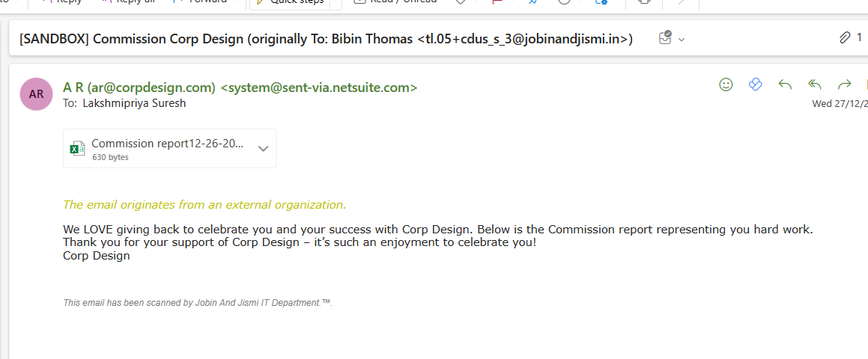Click the blue Viva icon beside the smiley
Image resolution: width=868 pixels, height=359 pixels.
coord(755,85)
